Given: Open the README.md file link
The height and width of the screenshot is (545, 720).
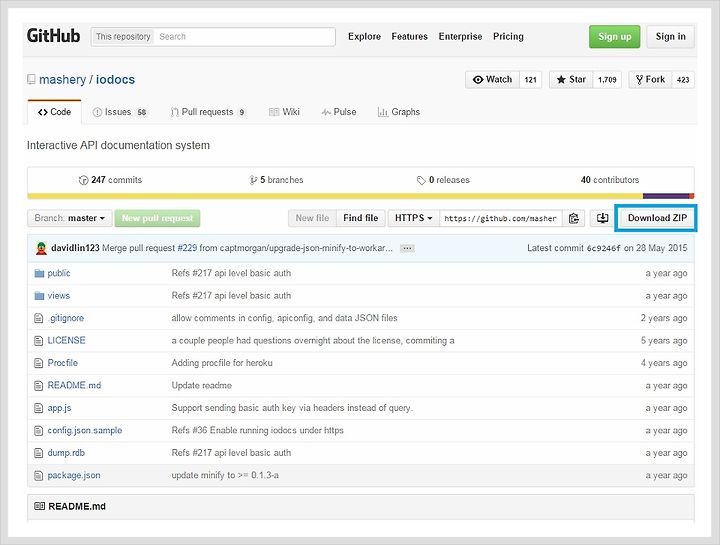Looking at the screenshot, I should click(74, 385).
